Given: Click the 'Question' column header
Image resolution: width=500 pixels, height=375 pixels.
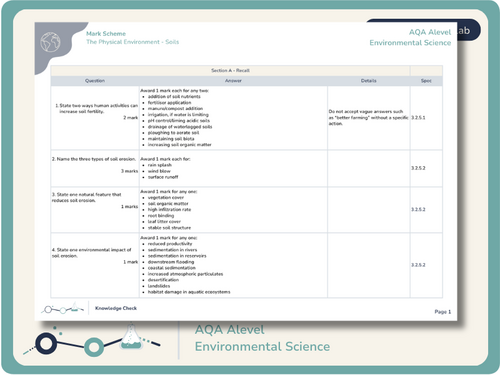Looking at the screenshot, I should pyautogui.click(x=95, y=81).
